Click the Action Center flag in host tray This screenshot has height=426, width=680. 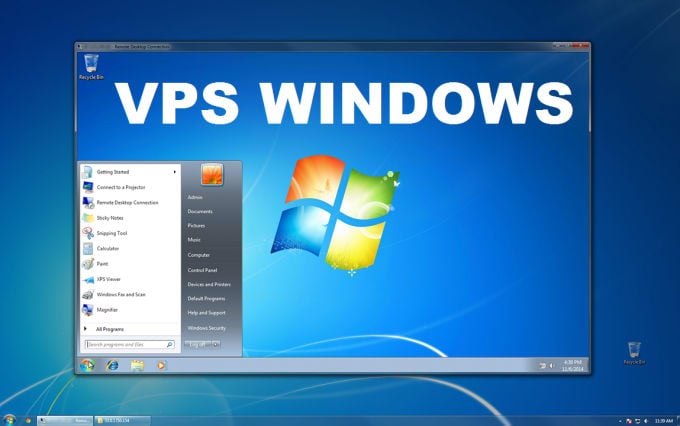(x=629, y=421)
